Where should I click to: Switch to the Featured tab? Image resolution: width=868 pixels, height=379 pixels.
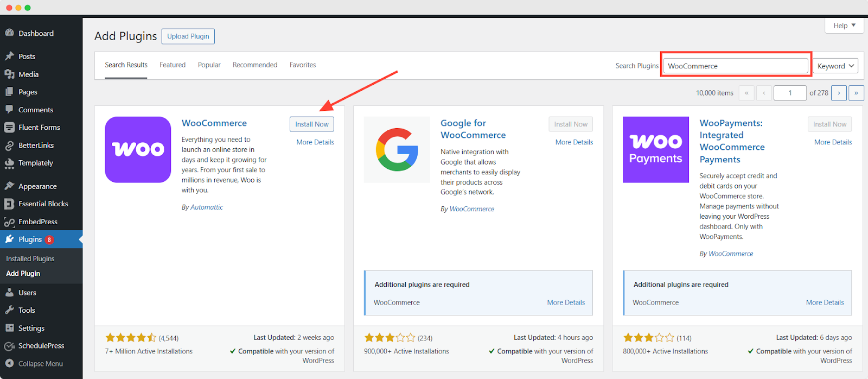(x=173, y=65)
